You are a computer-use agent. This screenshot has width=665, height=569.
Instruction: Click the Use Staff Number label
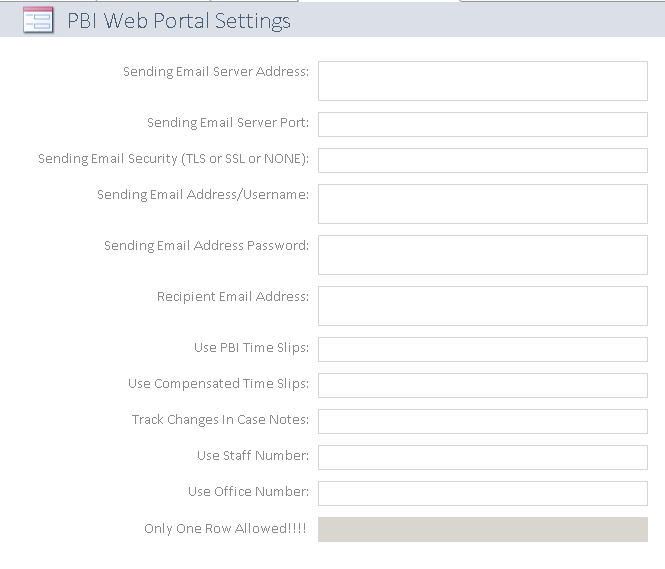point(252,456)
